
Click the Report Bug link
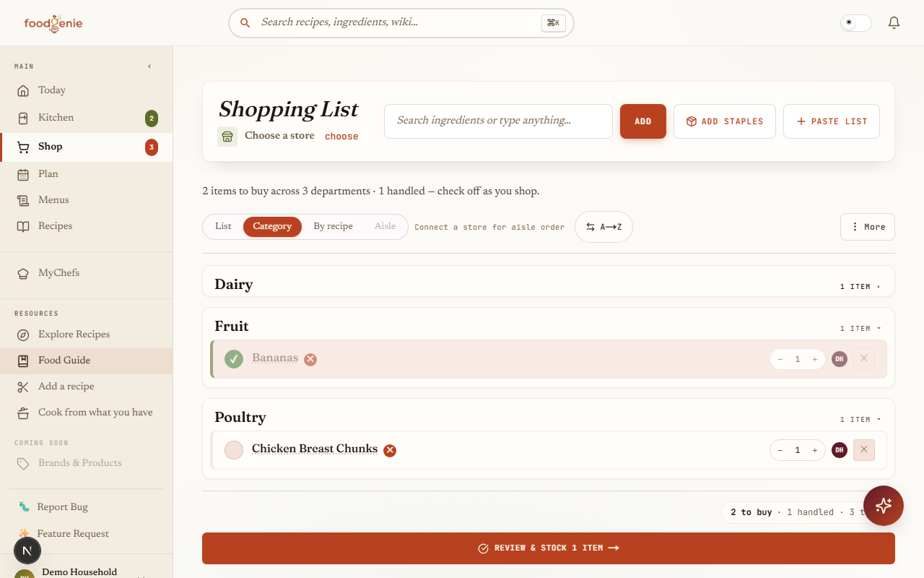pos(87,507)
